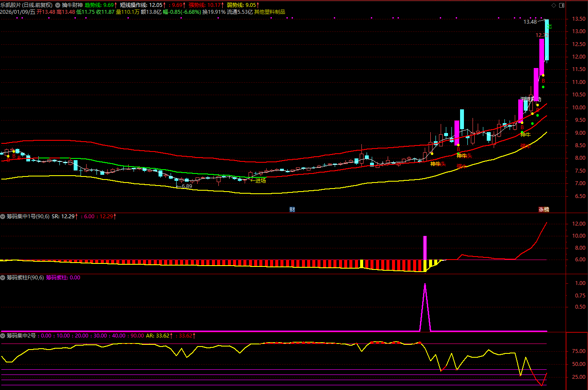Select the 13.48 highest price annotation
Image resolution: width=588 pixels, height=390 pixels.
point(530,22)
